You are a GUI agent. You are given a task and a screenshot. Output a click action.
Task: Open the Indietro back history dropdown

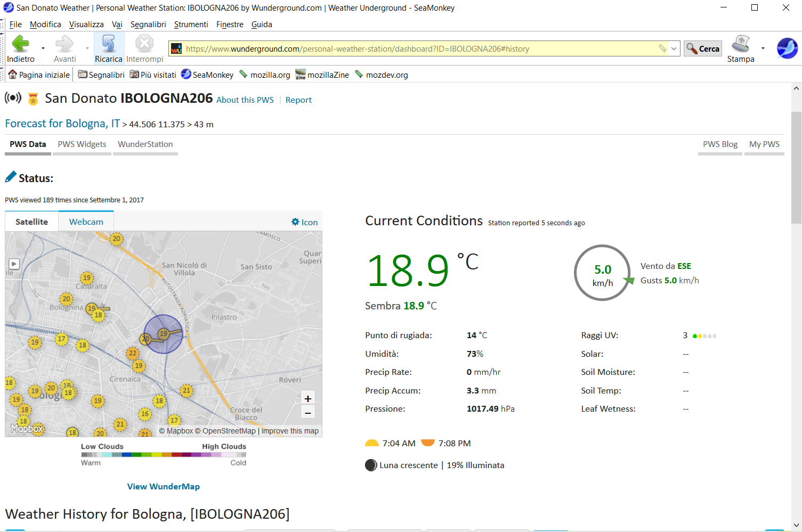coord(43,48)
